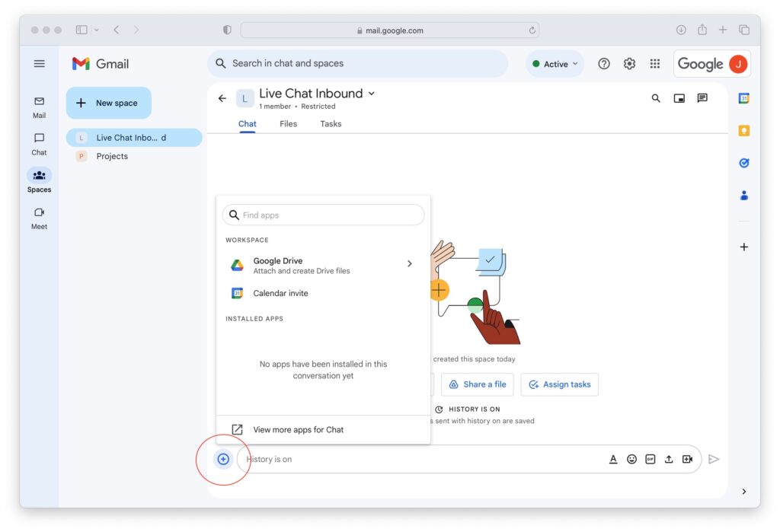Select Spaces in the left sidebar
Image resolution: width=780 pixels, height=532 pixels.
(40, 181)
